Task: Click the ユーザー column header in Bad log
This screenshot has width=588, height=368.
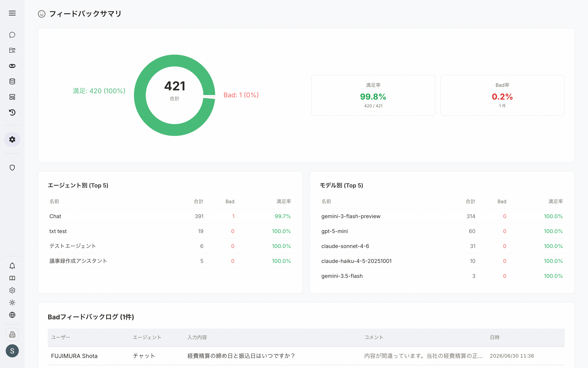Action: click(60, 337)
